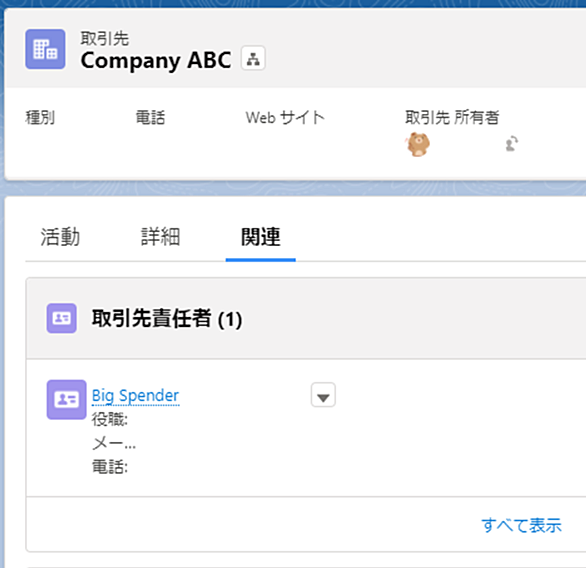Select the 関連 tab
Image resolution: width=586 pixels, height=568 pixels.
(x=261, y=237)
